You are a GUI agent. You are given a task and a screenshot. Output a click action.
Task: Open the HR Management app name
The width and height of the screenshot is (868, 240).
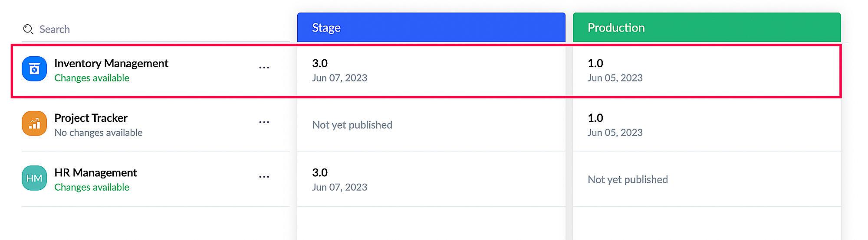coord(95,172)
